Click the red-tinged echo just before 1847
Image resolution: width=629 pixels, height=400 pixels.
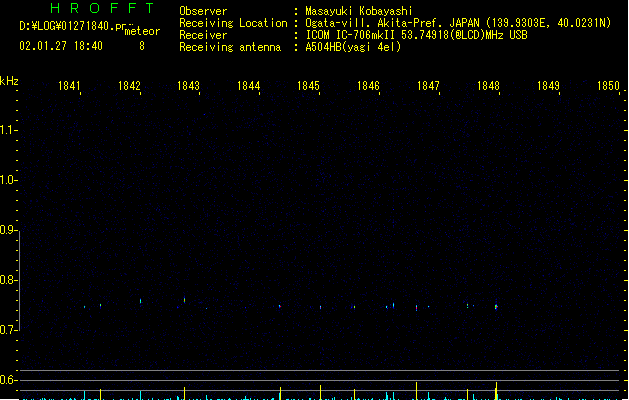tap(416, 308)
